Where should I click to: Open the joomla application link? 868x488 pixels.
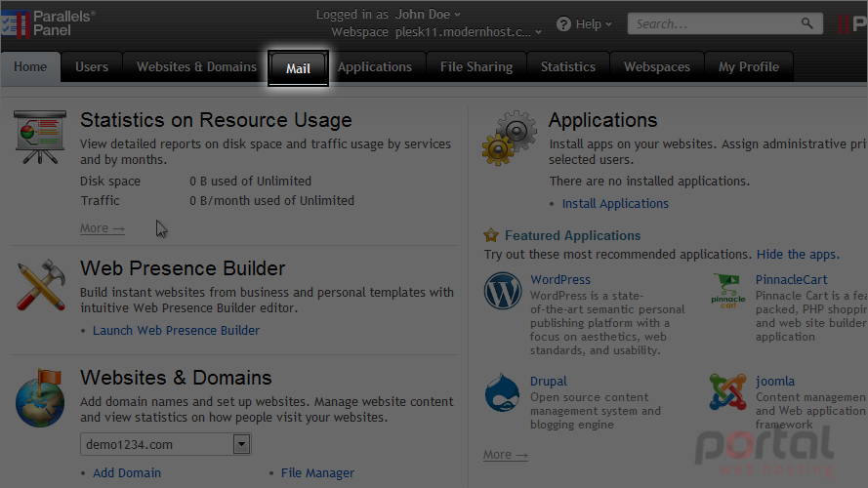pyautogui.click(x=775, y=382)
